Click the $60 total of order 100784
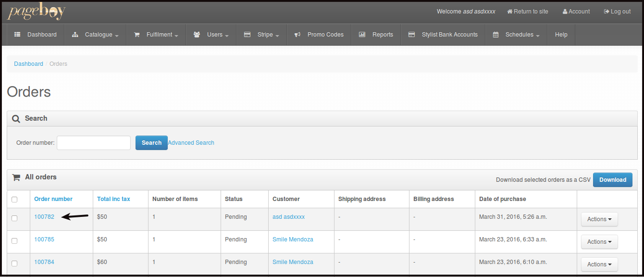Image resolution: width=644 pixels, height=277 pixels. click(102, 262)
